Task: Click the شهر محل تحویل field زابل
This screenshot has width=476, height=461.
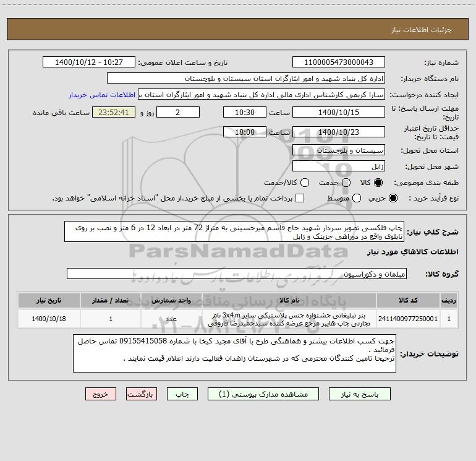Action: click(x=339, y=166)
